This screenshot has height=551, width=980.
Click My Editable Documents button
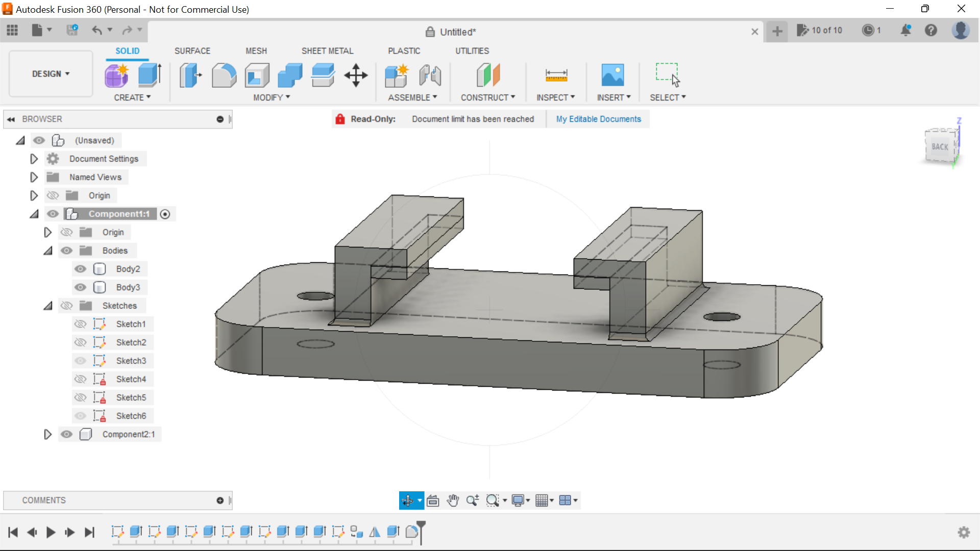pyautogui.click(x=598, y=119)
